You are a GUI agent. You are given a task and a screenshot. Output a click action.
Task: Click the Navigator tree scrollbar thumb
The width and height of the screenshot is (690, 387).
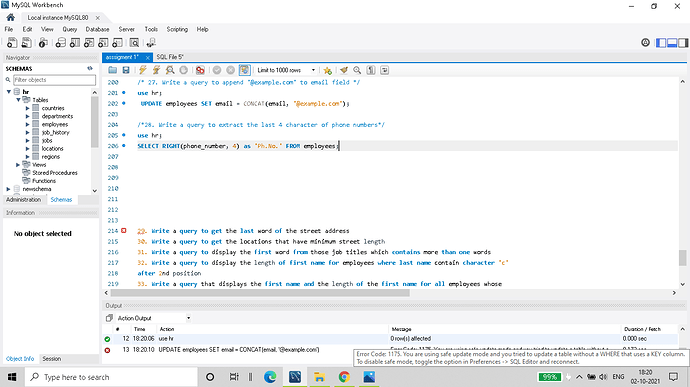[95, 122]
